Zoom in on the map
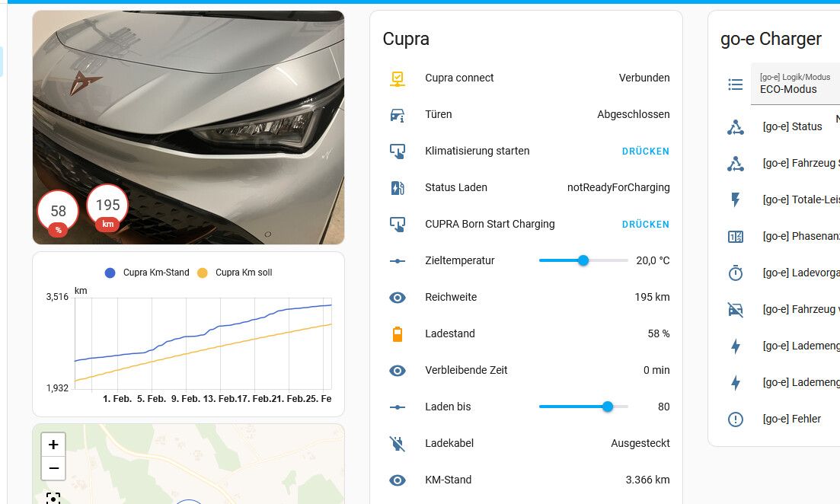The height and width of the screenshot is (504, 840). [x=53, y=445]
